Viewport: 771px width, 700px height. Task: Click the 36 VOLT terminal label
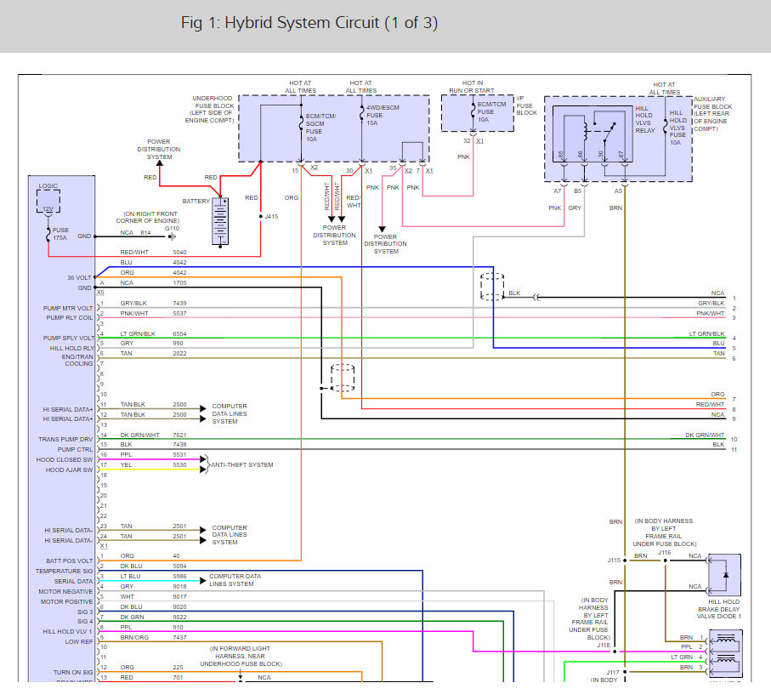pos(79,277)
